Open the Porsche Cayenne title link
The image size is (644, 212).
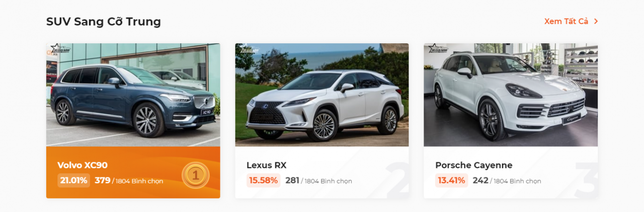click(x=473, y=165)
